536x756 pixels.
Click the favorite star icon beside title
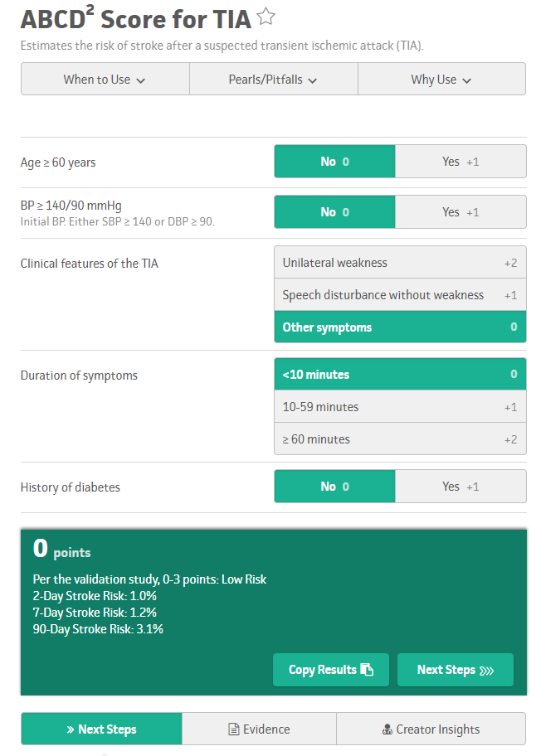point(266,17)
